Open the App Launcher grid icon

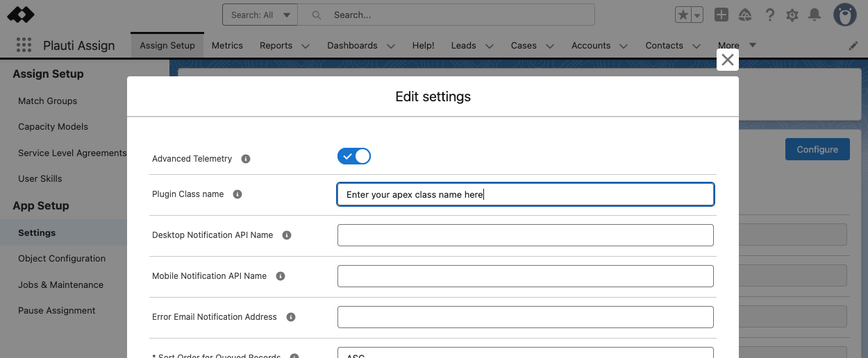click(24, 46)
